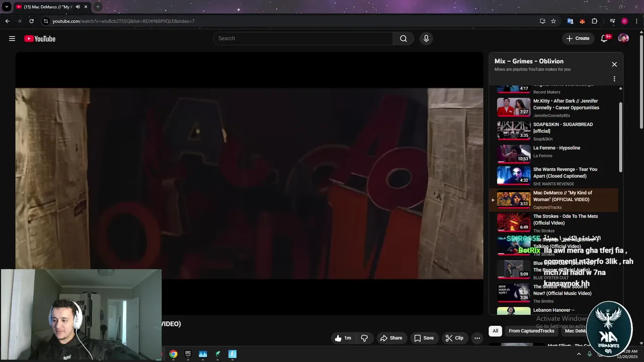Select the From CapturedTracks chip
The height and width of the screenshot is (362, 644).
click(531, 331)
